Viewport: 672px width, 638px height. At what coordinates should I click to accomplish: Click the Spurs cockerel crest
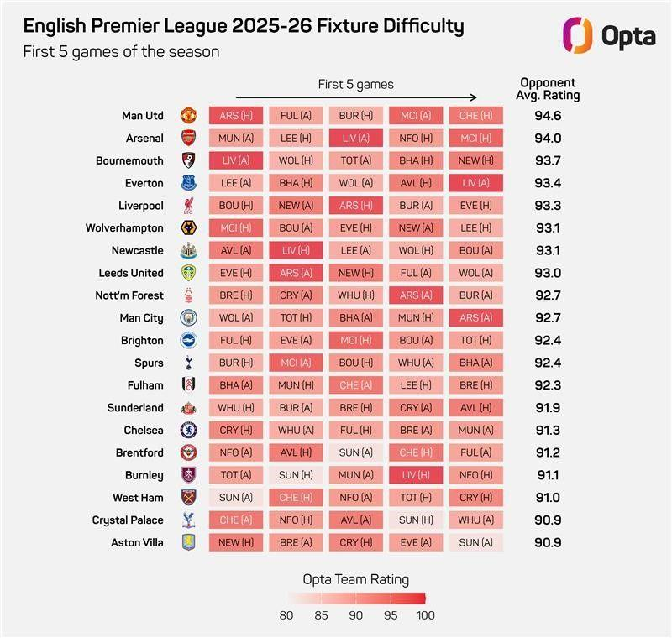(x=188, y=363)
